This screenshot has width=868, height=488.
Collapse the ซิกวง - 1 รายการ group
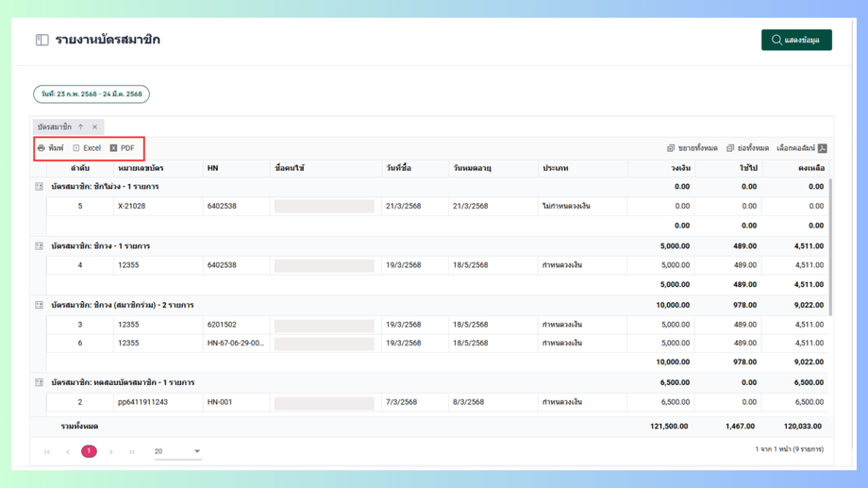click(40, 246)
